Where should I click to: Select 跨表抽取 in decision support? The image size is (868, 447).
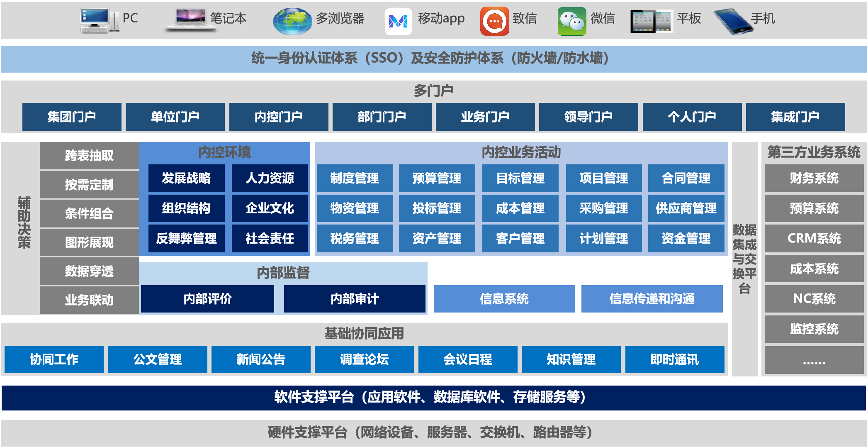[x=89, y=156]
